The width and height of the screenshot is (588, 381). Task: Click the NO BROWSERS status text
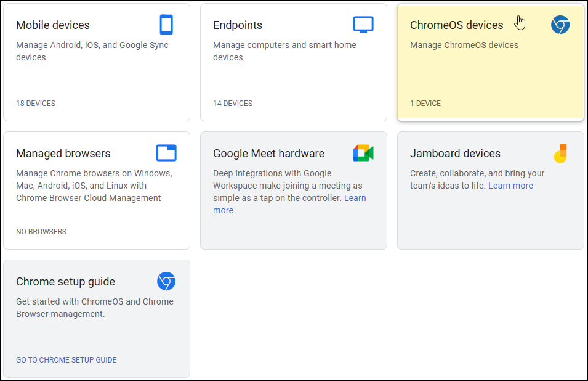coord(41,232)
